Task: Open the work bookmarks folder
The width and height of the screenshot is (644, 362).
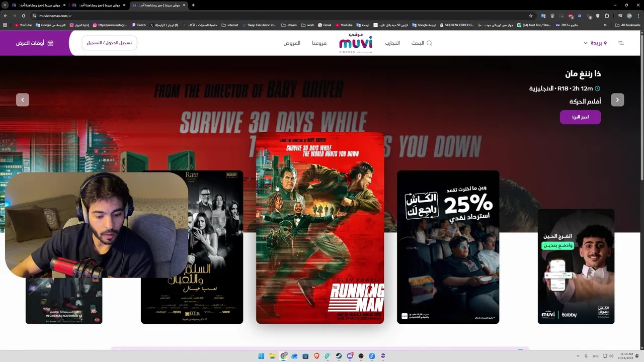Action: pyautogui.click(x=307, y=25)
